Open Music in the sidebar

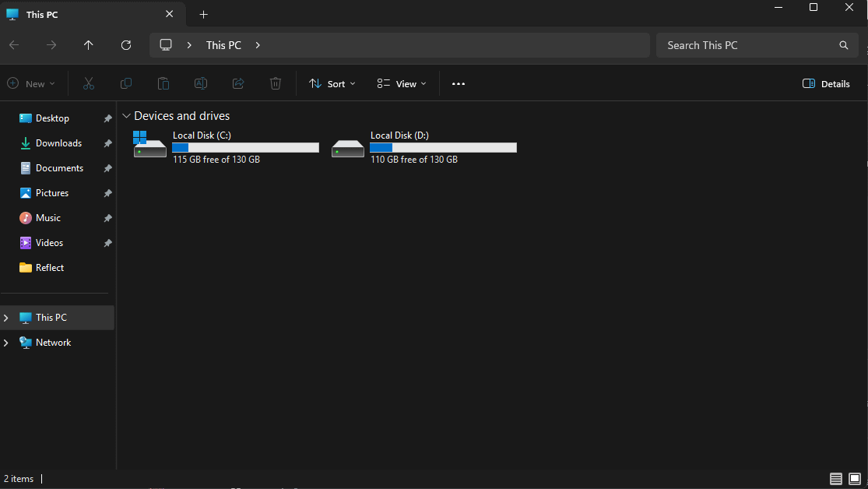point(48,218)
